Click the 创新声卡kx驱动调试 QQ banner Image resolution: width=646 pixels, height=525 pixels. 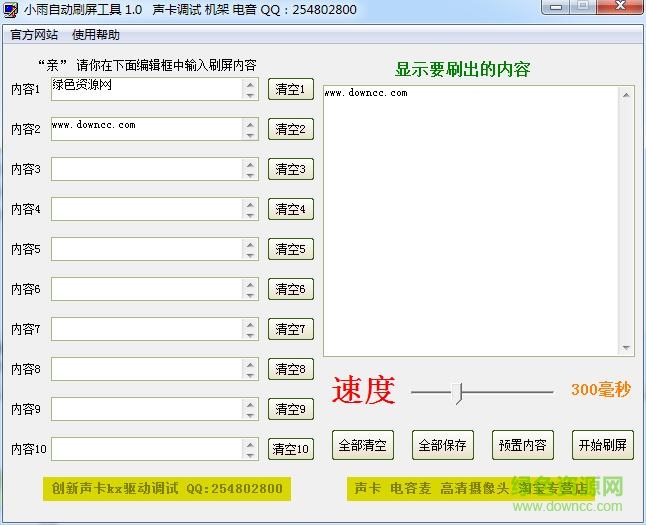[x=167, y=489]
